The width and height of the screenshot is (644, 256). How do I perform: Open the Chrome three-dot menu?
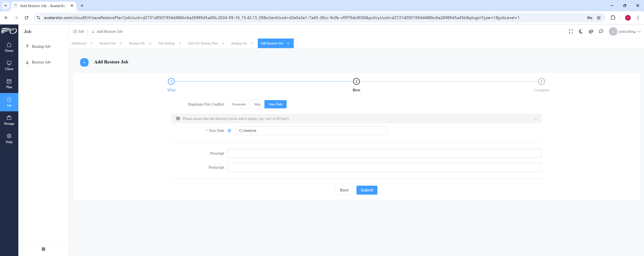coord(638,18)
